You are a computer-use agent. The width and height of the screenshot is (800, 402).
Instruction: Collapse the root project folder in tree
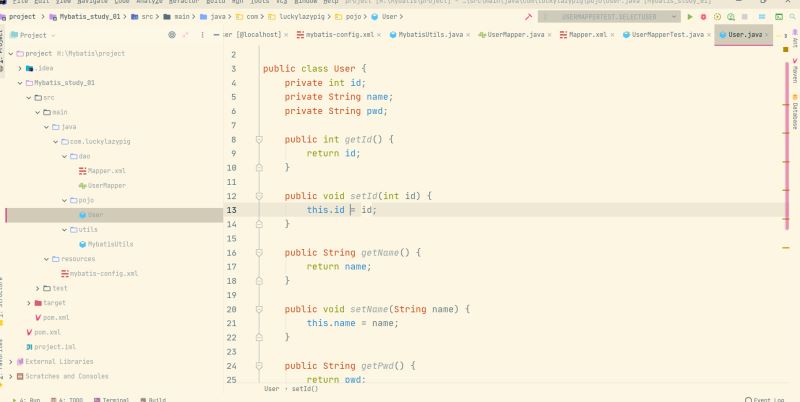(11, 54)
